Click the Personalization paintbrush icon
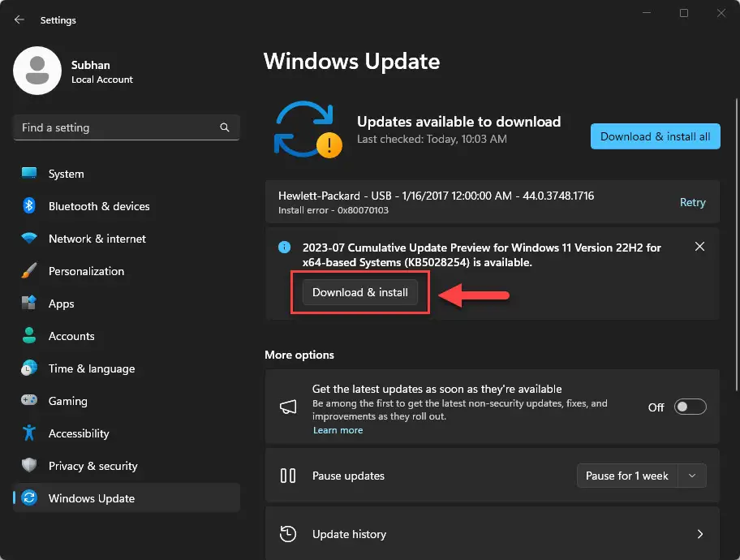 pos(29,271)
